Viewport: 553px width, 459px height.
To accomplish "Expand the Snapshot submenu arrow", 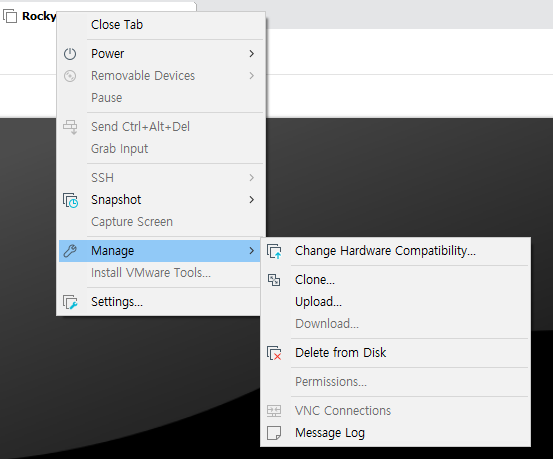I will point(251,200).
